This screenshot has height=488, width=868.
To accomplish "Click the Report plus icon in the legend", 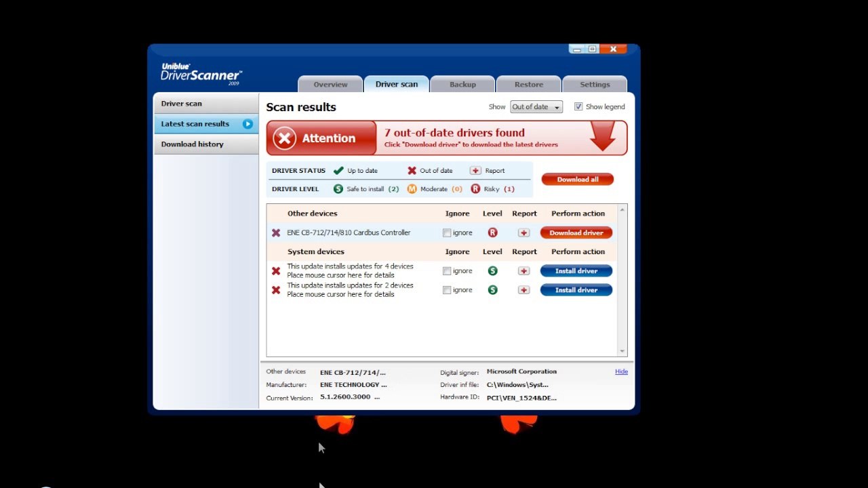I will 475,171.
